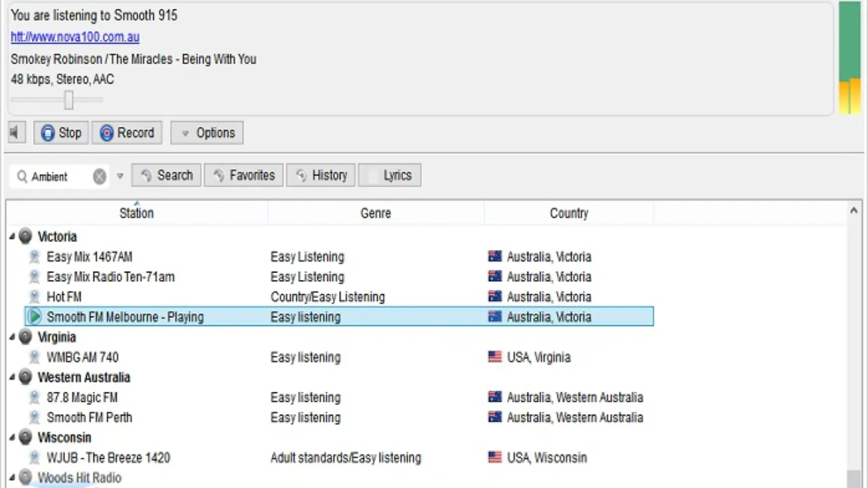Collapse the Woods Hit Radio group
The image size is (868, 488).
12,478
